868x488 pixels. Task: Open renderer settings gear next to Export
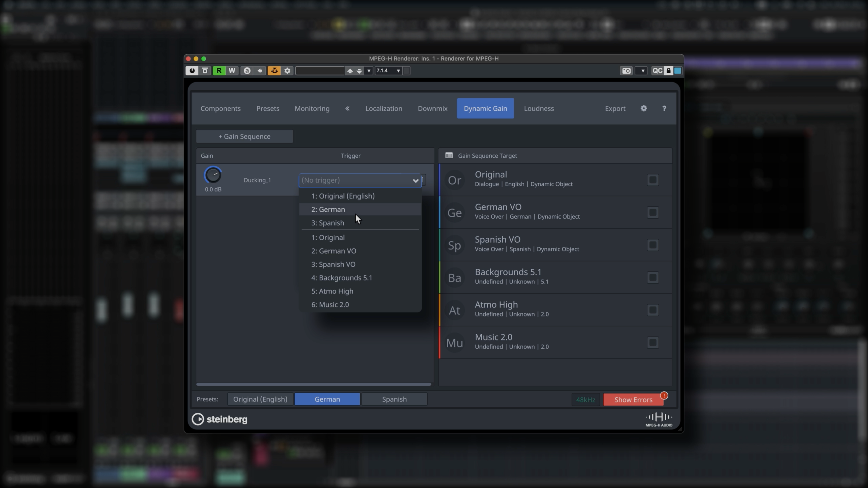tap(644, 109)
